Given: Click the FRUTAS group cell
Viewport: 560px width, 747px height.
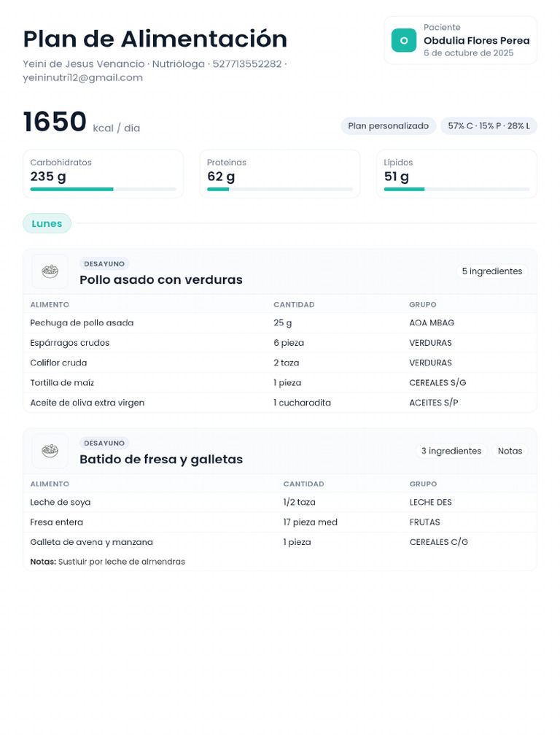Looking at the screenshot, I should [x=425, y=522].
